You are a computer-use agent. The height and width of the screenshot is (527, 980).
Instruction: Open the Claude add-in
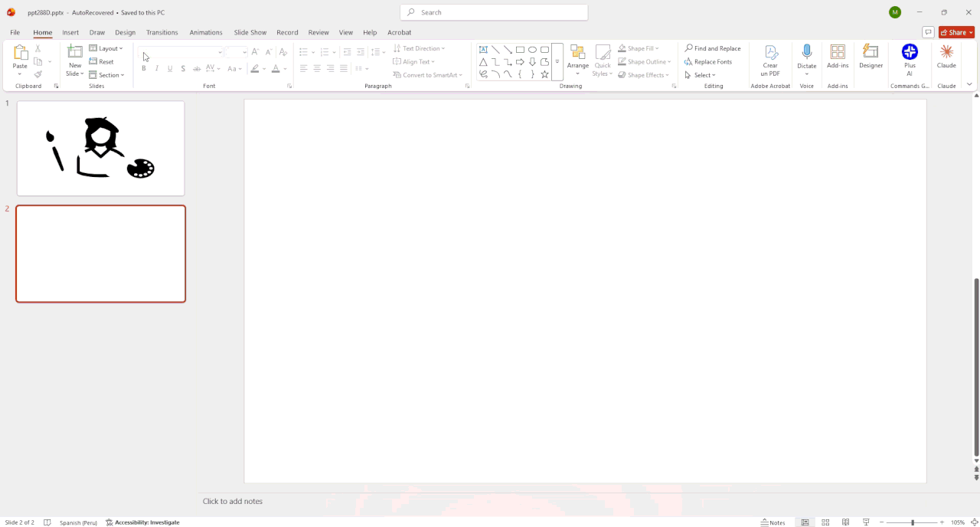947,57
